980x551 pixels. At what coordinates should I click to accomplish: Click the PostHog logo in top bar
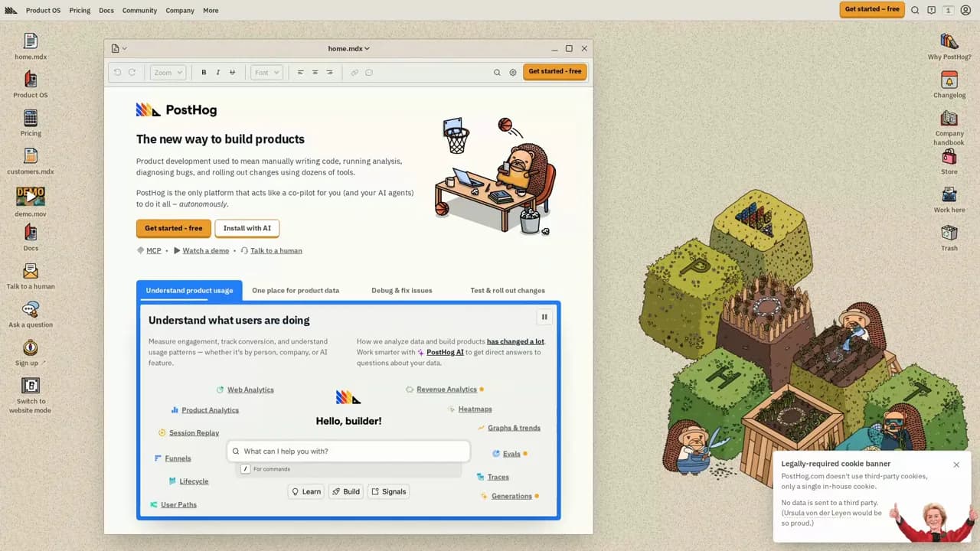(11, 10)
